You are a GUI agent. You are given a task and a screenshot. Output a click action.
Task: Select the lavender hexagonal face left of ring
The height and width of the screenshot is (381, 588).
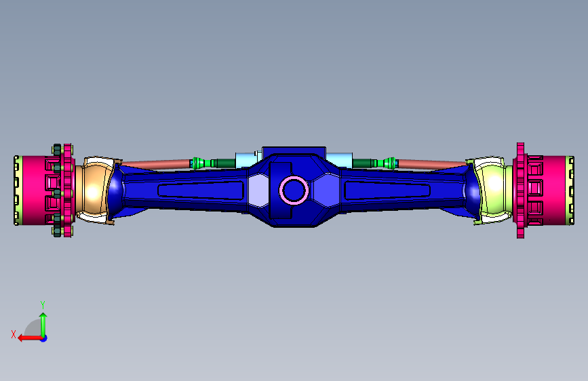point(258,190)
